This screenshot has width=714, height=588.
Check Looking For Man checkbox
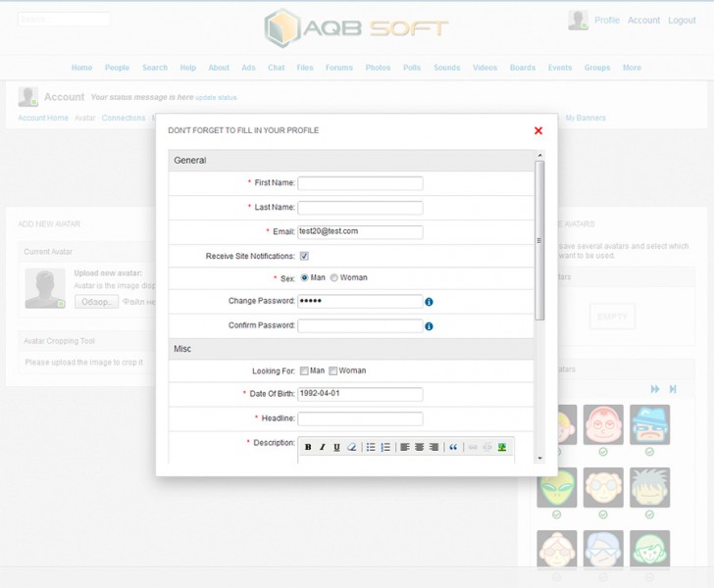point(304,370)
